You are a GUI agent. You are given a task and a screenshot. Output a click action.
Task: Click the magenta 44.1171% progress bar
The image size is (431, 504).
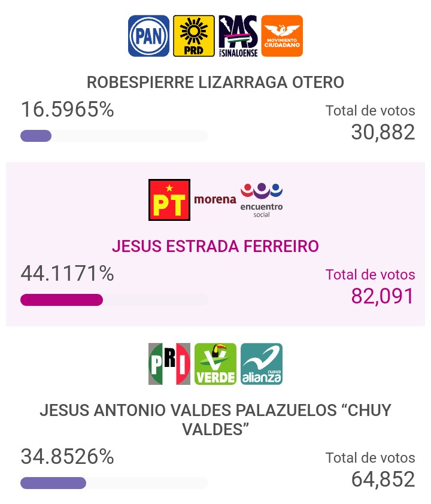[x=114, y=300]
